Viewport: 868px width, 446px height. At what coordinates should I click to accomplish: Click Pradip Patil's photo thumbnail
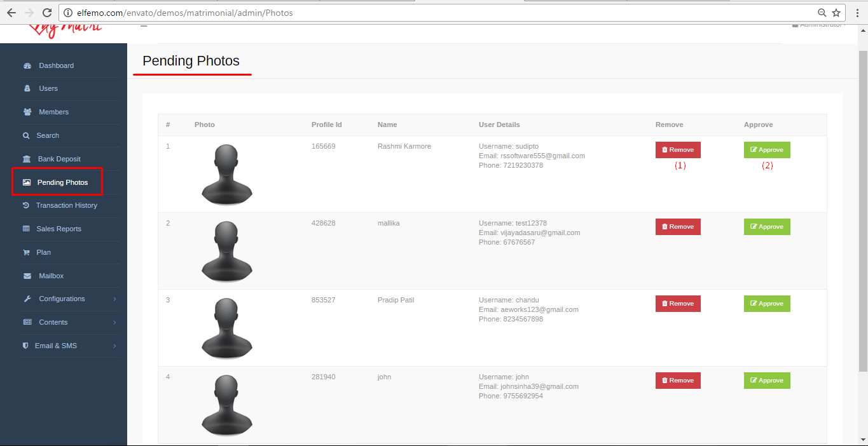[x=227, y=328]
